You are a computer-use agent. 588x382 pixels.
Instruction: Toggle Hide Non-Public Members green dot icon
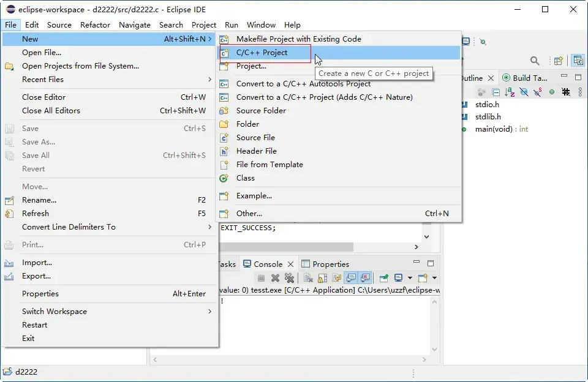552,92
